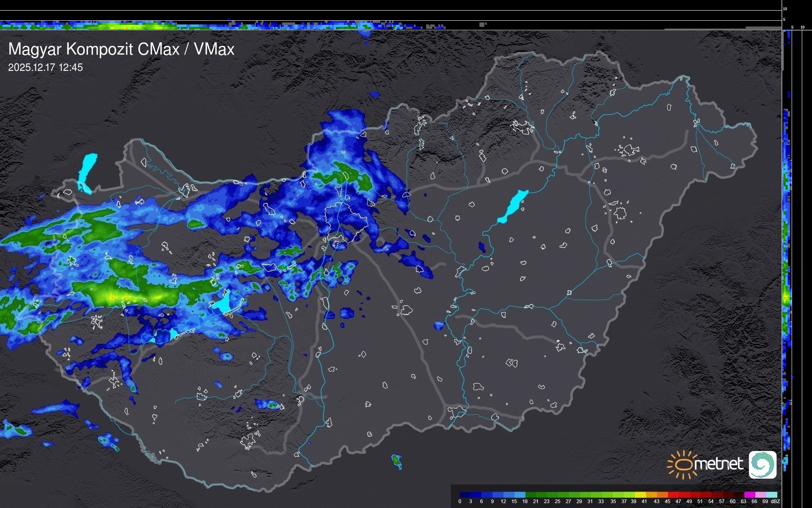Click the side profile panel's 10 km label

click(803, 27)
